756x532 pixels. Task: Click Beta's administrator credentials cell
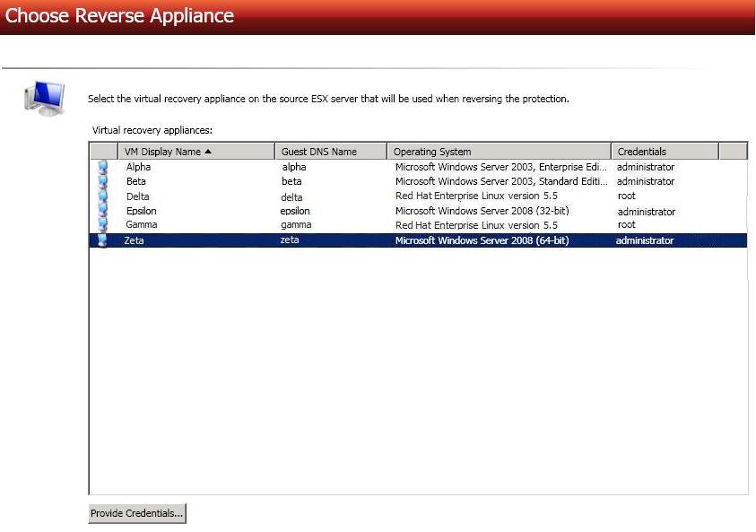pos(646,181)
